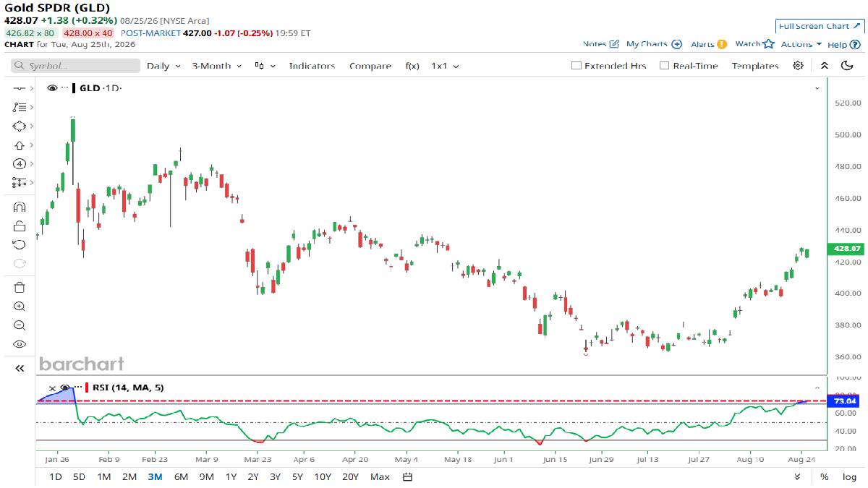Select the trend line drawing tool
This screenshot has height=488, width=868.
pos(20,87)
